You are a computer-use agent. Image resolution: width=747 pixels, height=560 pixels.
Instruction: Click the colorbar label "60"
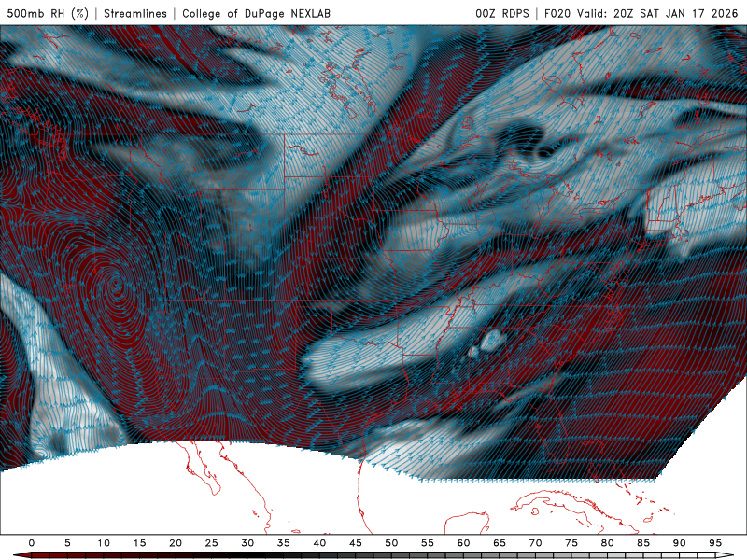463,543
